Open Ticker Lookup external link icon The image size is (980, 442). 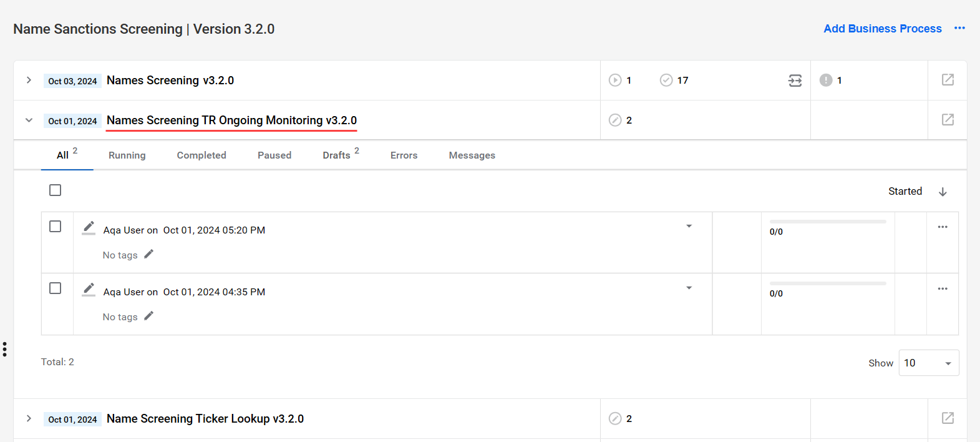click(948, 418)
